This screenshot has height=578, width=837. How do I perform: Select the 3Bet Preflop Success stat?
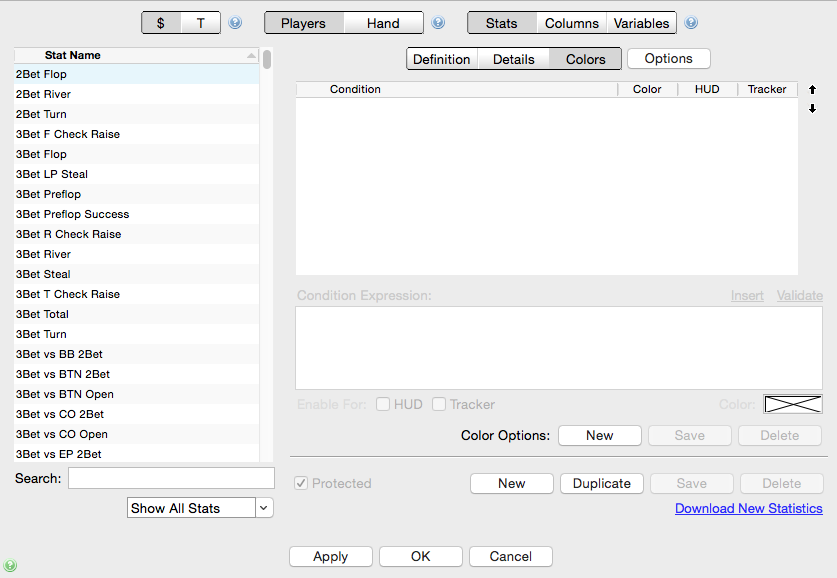point(137,214)
